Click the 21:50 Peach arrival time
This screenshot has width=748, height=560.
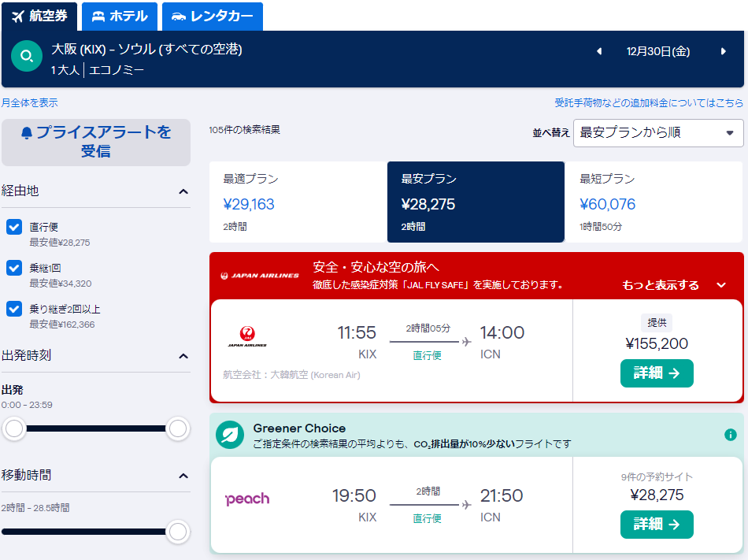[502, 495]
